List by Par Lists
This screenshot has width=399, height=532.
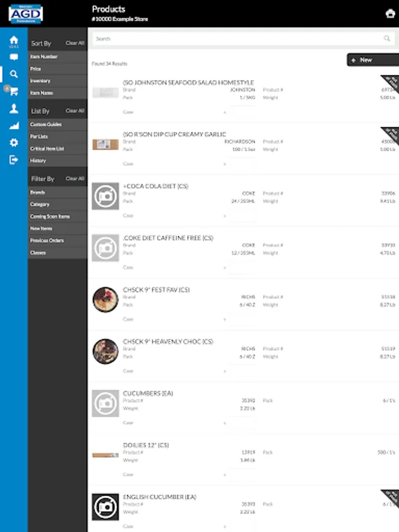pyautogui.click(x=57, y=137)
